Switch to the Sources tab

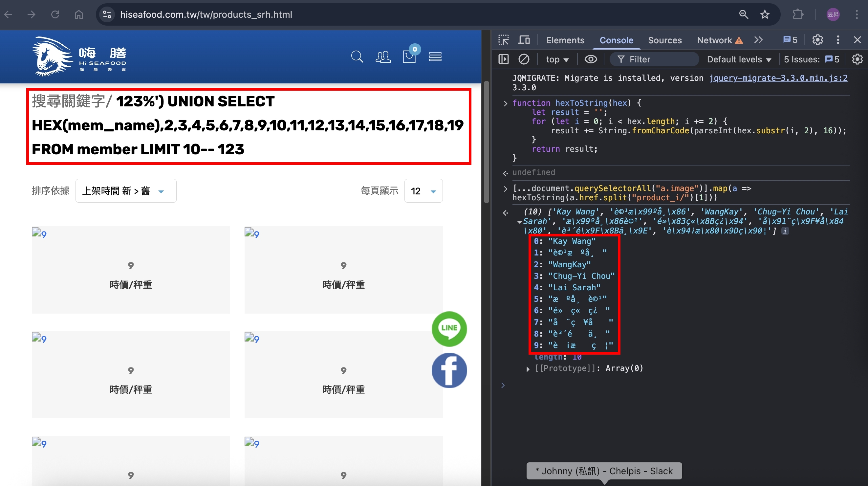664,40
